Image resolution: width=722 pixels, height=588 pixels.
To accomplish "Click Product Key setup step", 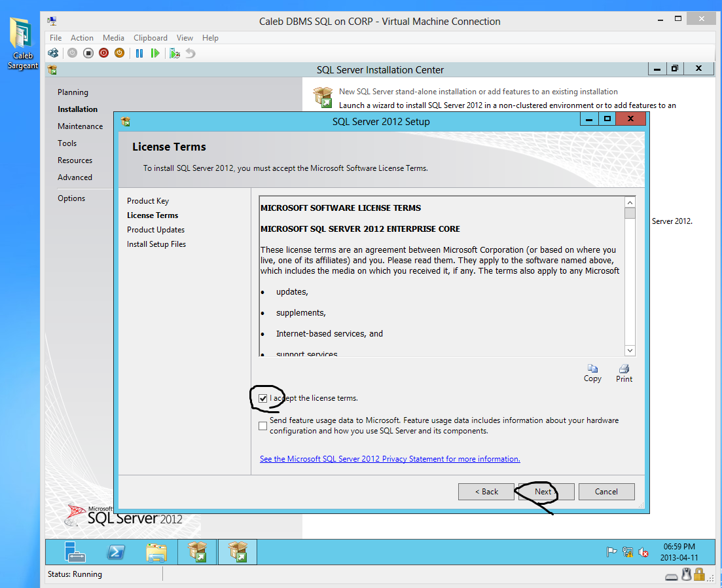I will pos(148,201).
